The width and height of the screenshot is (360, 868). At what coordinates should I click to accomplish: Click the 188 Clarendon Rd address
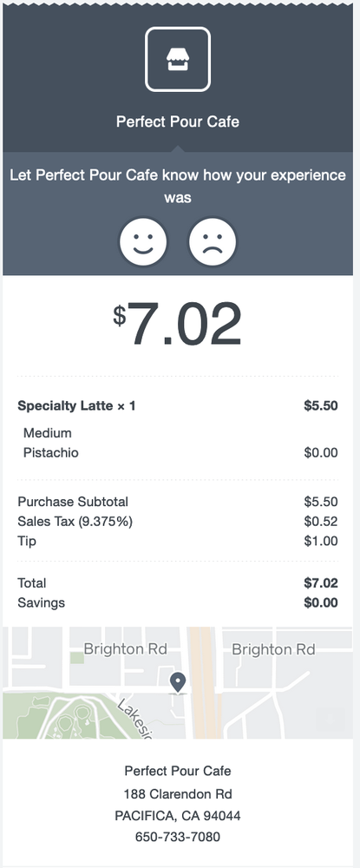click(178, 794)
